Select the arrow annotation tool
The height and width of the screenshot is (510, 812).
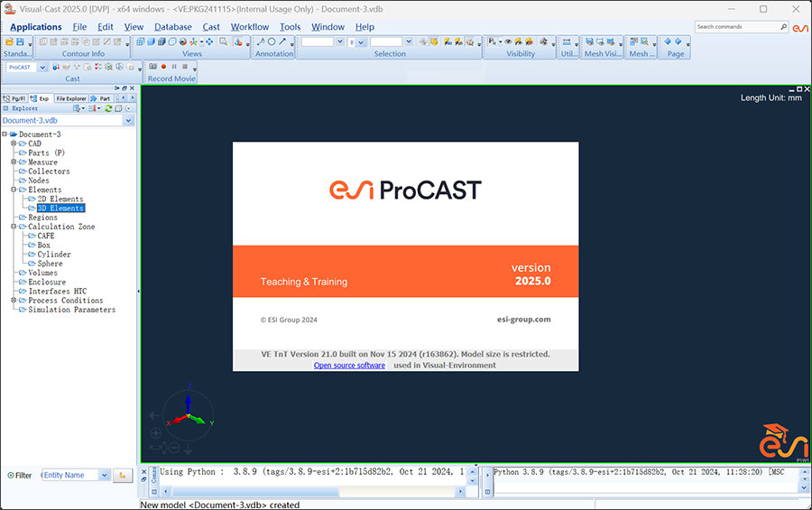282,42
